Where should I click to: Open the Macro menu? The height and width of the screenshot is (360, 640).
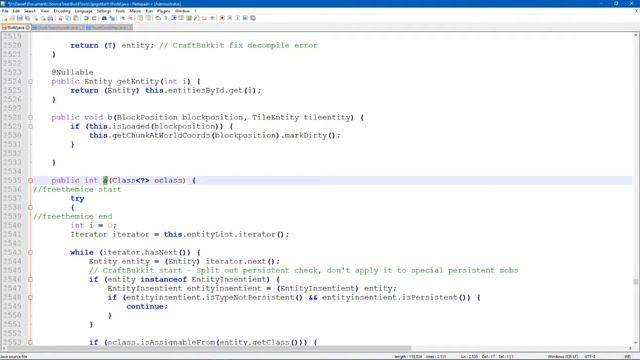click(135, 11)
